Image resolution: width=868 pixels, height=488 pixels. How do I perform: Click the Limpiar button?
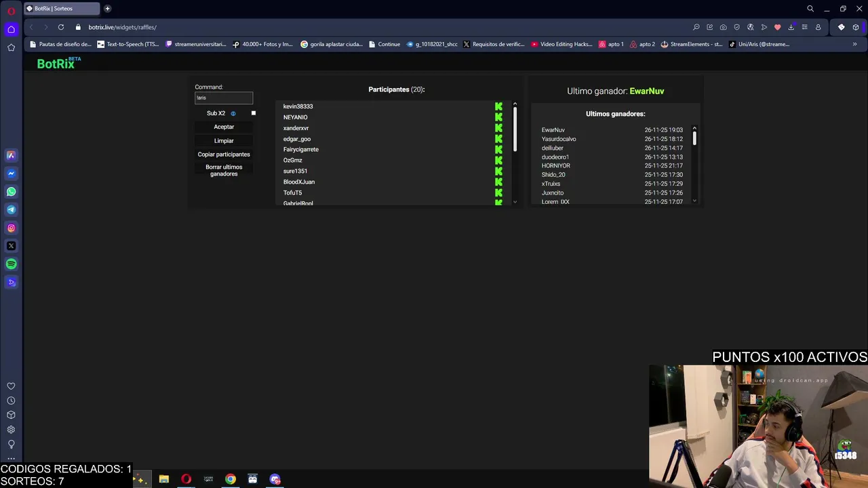(224, 140)
